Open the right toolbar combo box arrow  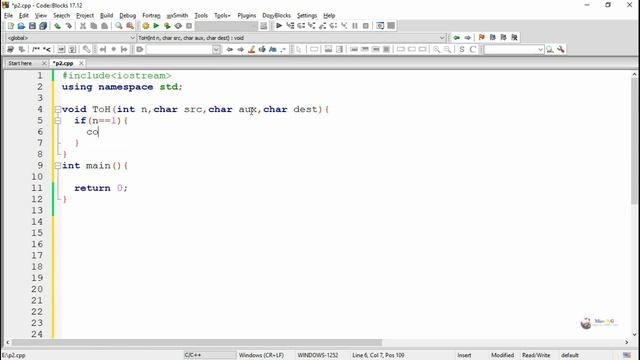pyautogui.click(x=540, y=49)
